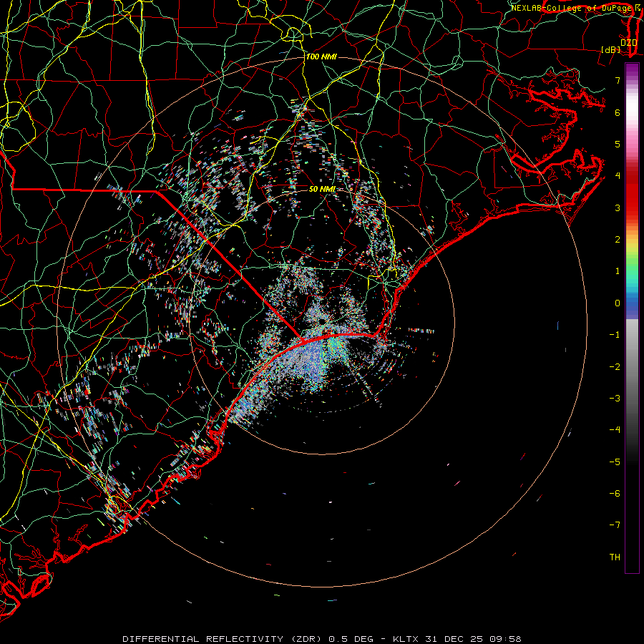
Task: Click the radar site center cone of silence
Action: [322, 321]
